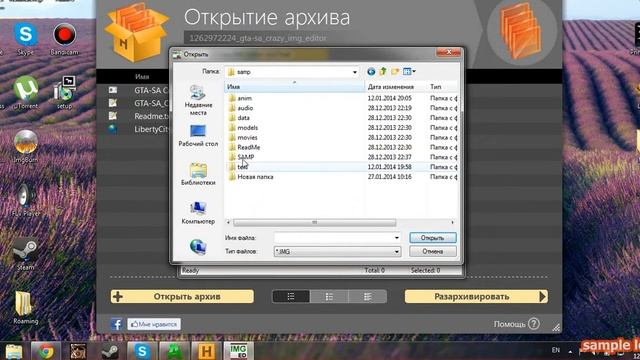Click the right arrow of horizontal scrollbar

click(452, 222)
